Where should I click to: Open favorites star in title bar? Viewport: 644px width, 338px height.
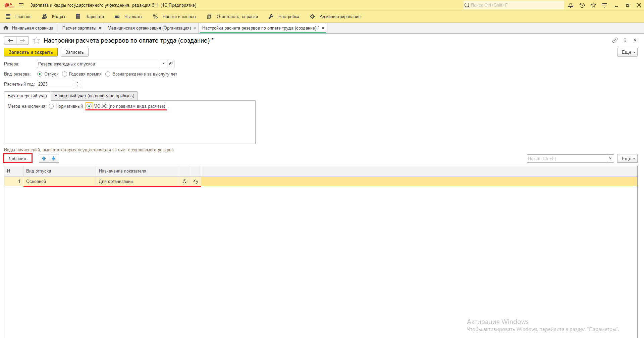pos(593,5)
